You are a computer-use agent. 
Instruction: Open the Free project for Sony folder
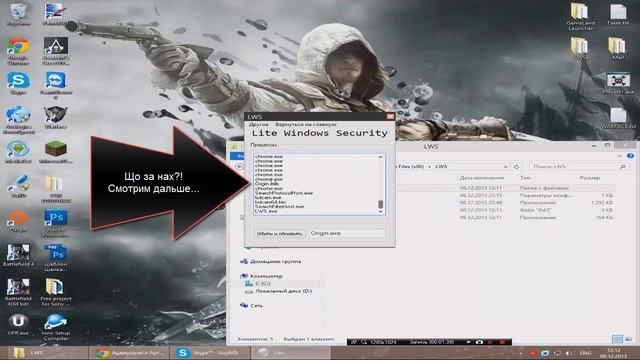point(56,292)
